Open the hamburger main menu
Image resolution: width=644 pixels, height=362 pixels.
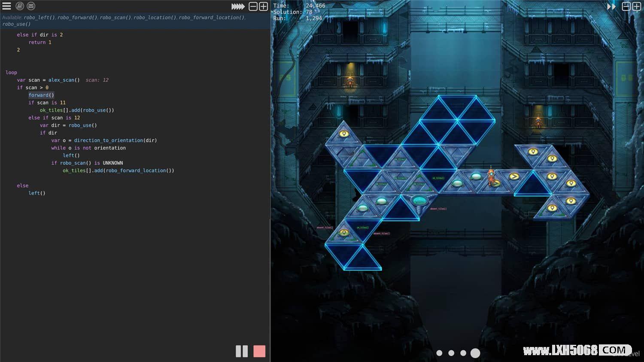click(7, 6)
